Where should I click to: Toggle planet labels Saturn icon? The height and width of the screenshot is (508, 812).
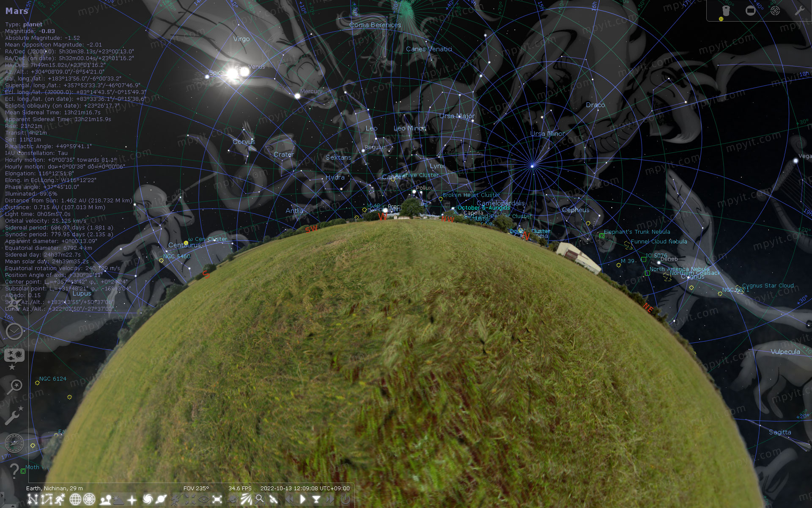[161, 499]
